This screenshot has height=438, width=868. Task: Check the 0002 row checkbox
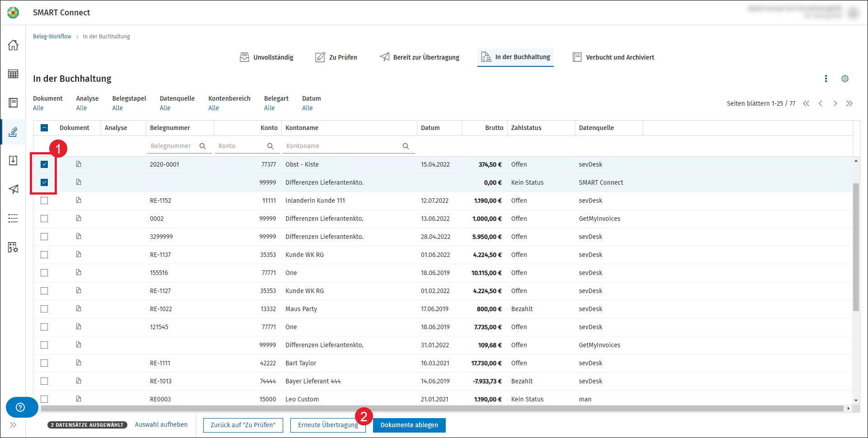coord(44,219)
